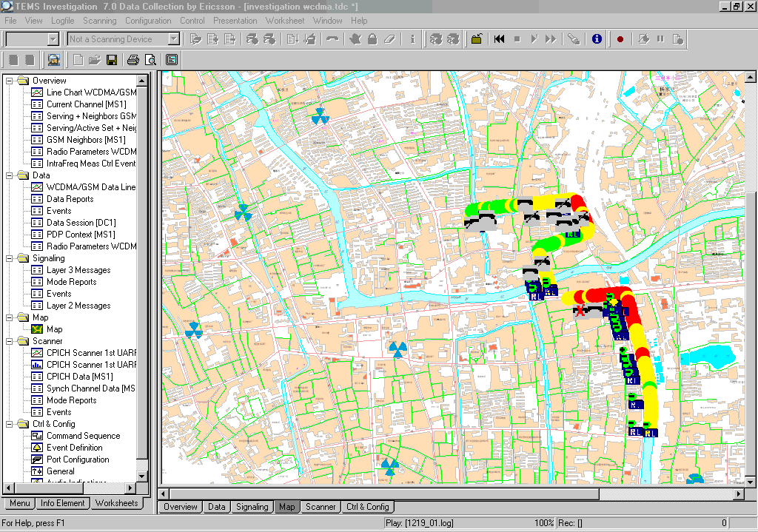Click the open folder icon in toolbar
758x532 pixels.
(94, 60)
